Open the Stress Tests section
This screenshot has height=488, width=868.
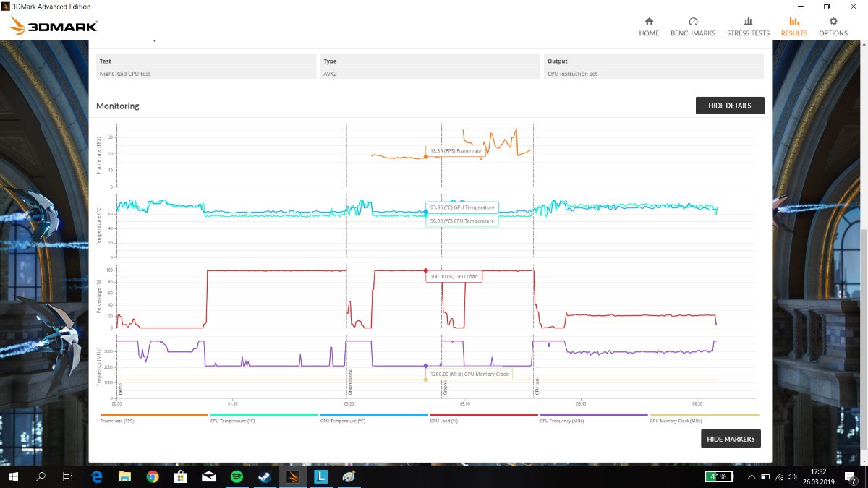coord(748,27)
